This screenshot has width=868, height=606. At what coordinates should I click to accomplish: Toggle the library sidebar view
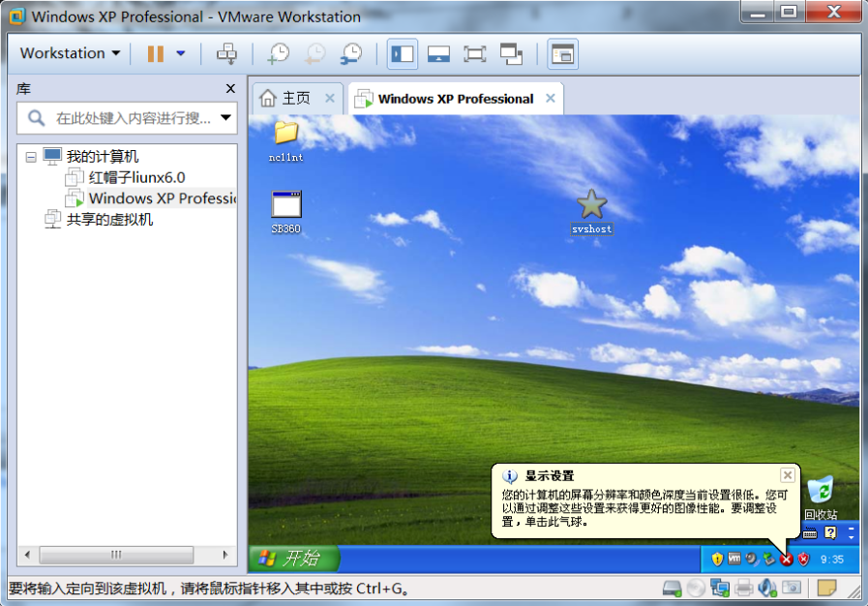(x=403, y=54)
